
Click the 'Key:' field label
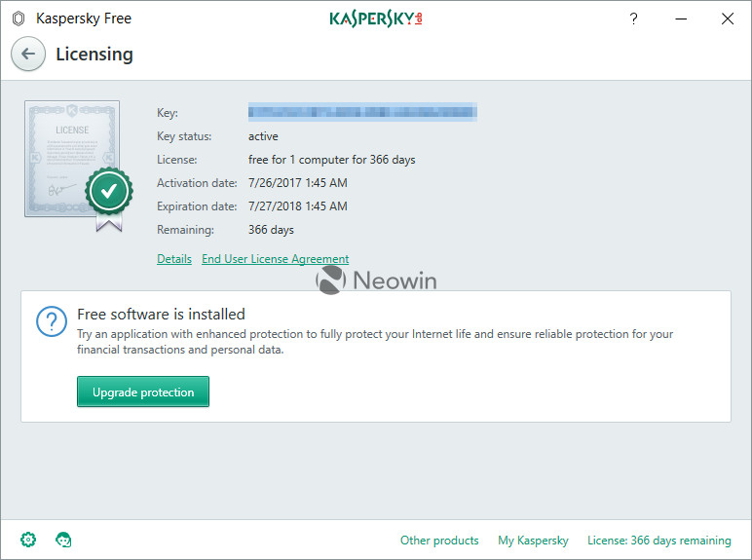click(x=168, y=113)
